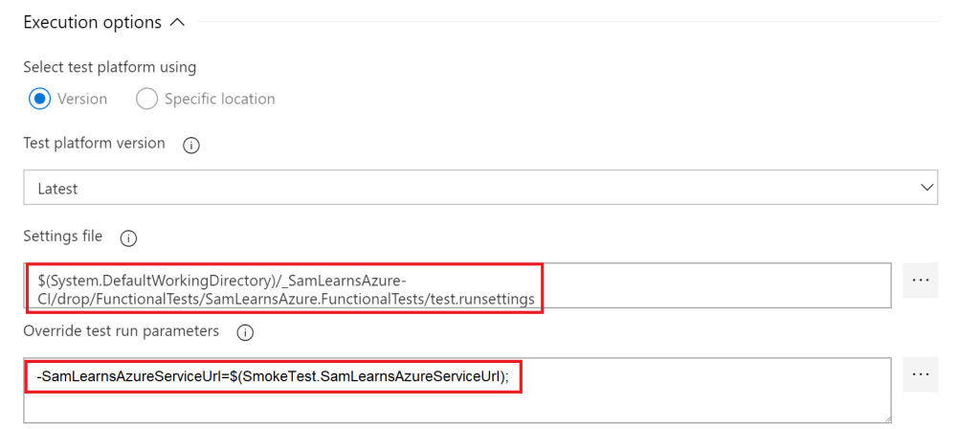Screen dimensions: 980x429
Task: Grab the override textarea resize handle
Action: 886,418
